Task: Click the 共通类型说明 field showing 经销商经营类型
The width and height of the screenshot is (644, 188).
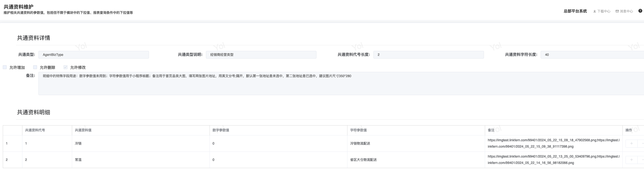Action: [261, 55]
